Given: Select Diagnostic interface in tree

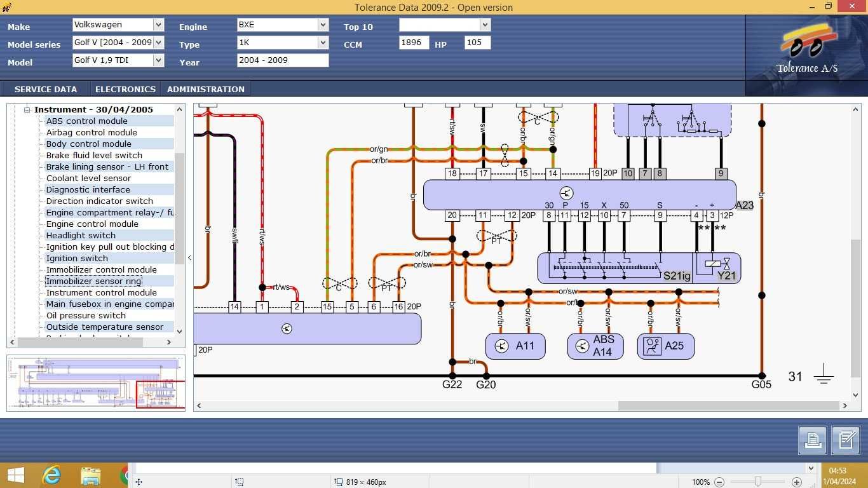Looking at the screenshot, I should (x=88, y=189).
